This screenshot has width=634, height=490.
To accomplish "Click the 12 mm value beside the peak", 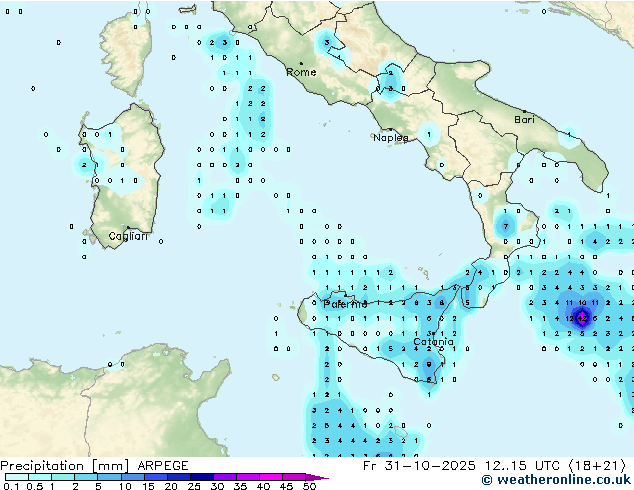I will coord(569,319).
